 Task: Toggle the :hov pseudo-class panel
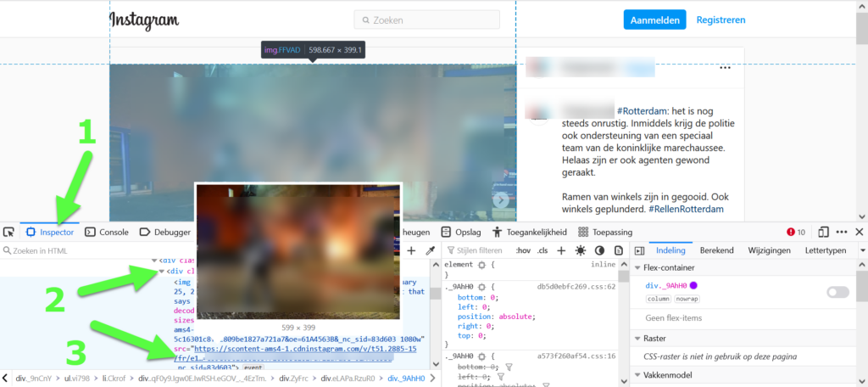click(522, 250)
